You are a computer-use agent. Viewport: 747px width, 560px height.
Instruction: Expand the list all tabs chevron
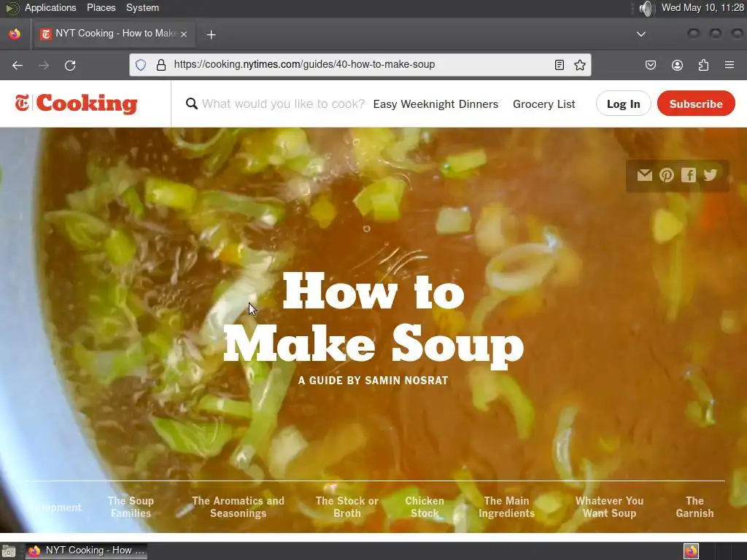(641, 34)
